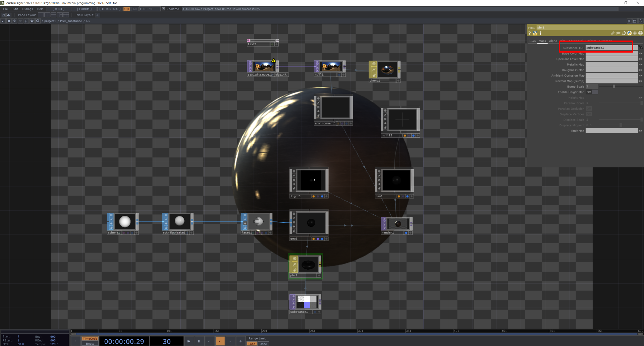Switch to the RGB parameter tab

(x=532, y=41)
